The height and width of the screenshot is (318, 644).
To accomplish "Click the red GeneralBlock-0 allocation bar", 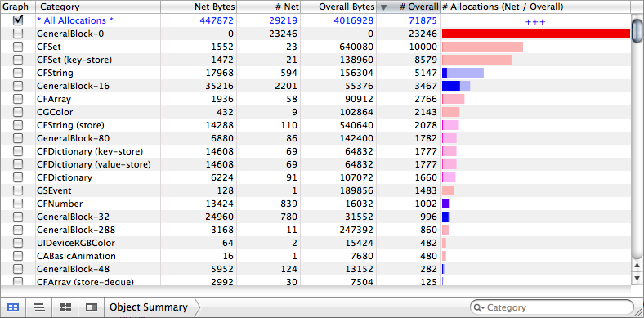I will (x=536, y=34).
